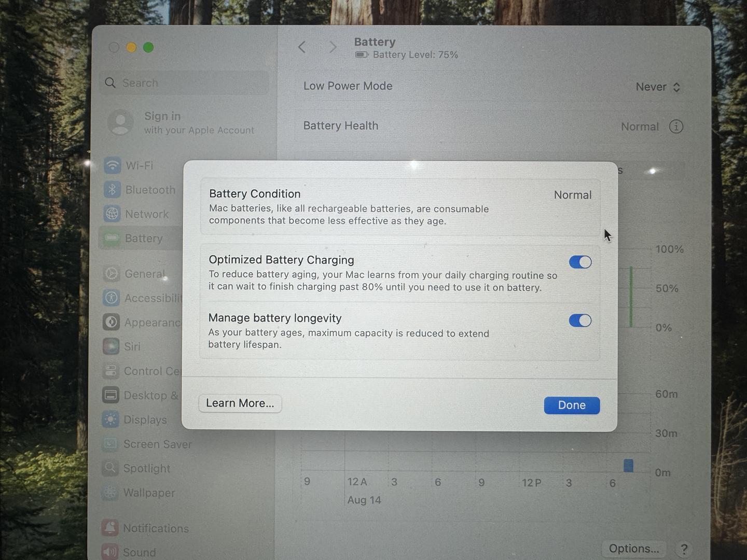Image resolution: width=747 pixels, height=560 pixels.
Task: Click the Bluetooth sidebar icon
Action: pos(112,190)
